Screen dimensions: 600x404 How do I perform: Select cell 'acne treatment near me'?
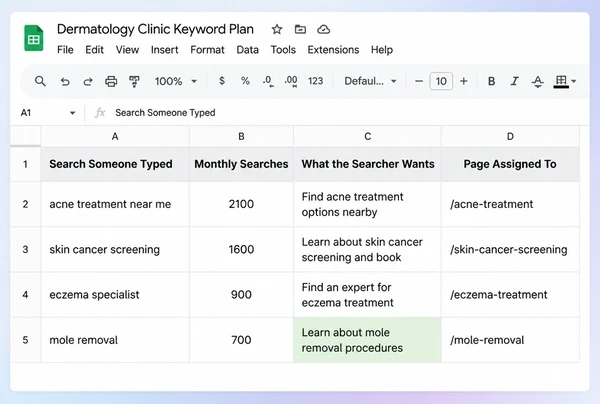[x=115, y=204]
